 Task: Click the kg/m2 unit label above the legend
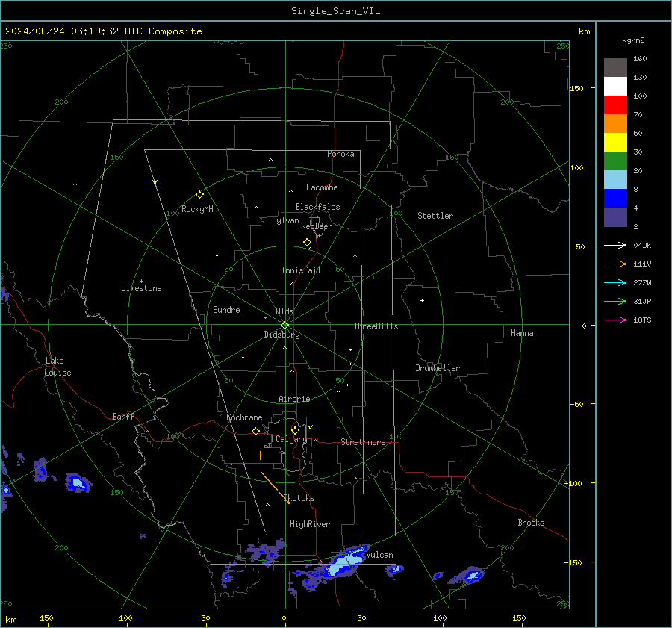coord(633,40)
